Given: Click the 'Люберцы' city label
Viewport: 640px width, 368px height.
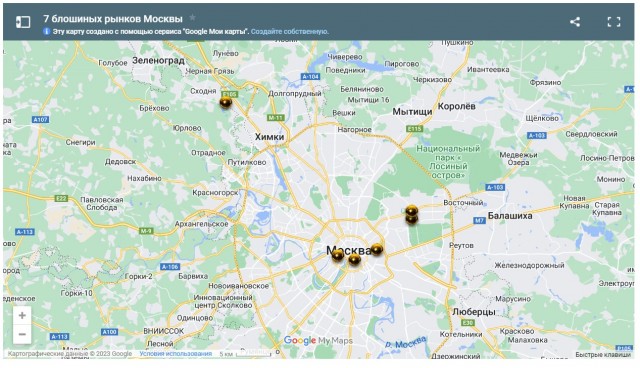Looking at the screenshot, I should pos(473,312).
